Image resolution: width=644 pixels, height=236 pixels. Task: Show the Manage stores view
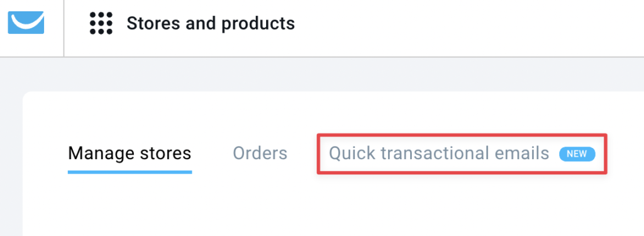(x=130, y=154)
